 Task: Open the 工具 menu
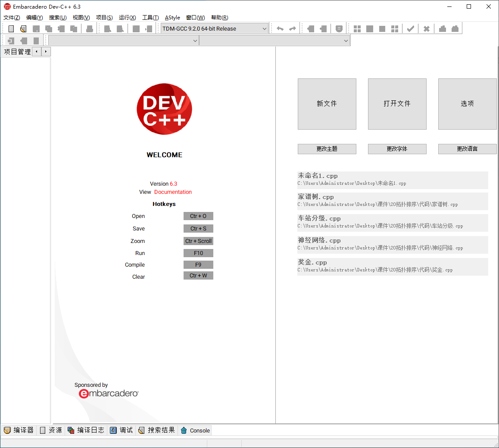[150, 18]
